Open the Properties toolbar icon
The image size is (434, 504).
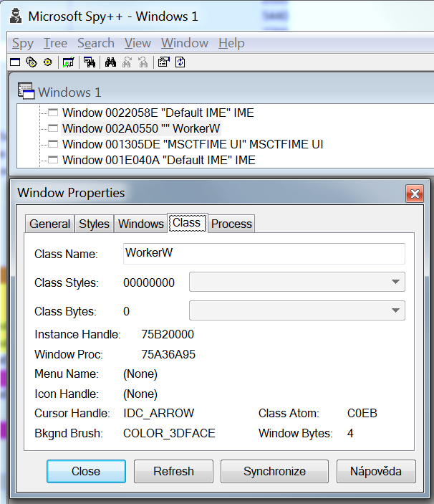click(164, 62)
